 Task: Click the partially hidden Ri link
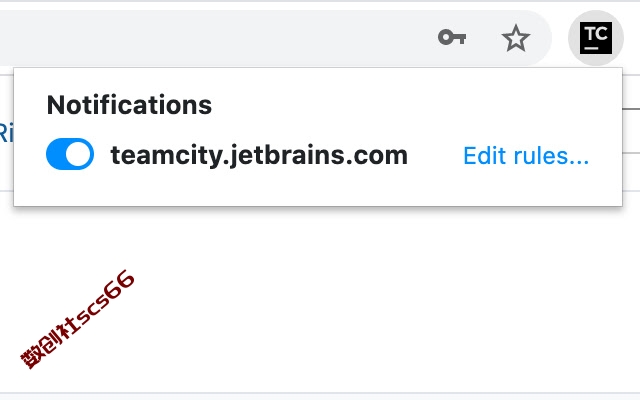tap(7, 133)
